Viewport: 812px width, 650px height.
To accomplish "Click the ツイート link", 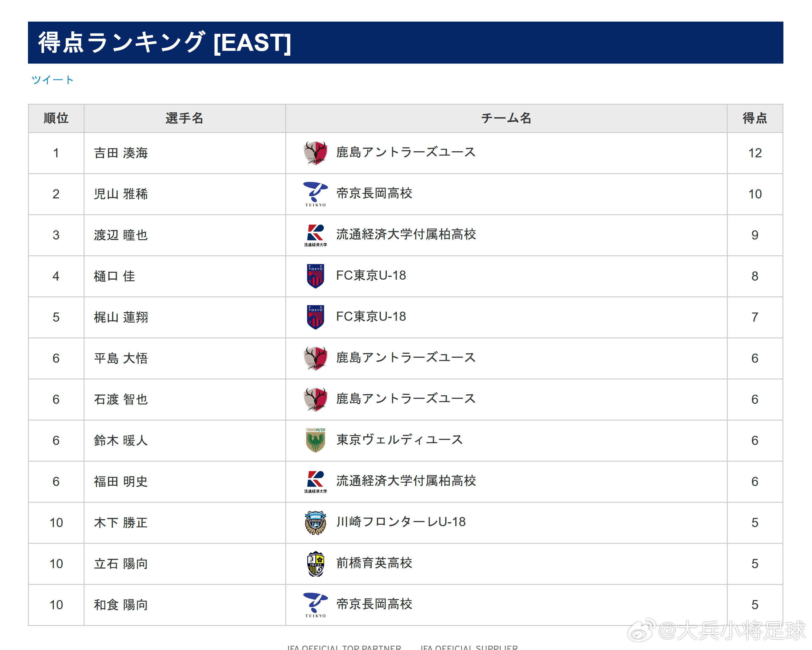I will coord(52,80).
